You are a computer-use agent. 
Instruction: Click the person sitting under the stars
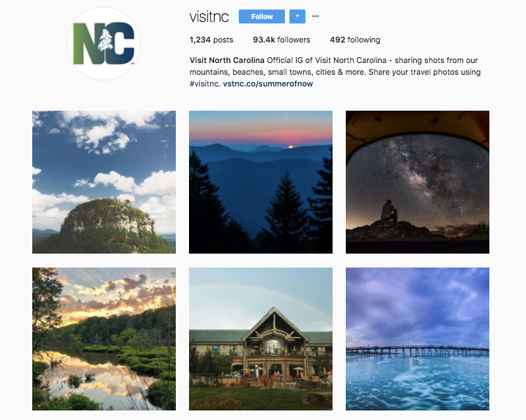[389, 211]
